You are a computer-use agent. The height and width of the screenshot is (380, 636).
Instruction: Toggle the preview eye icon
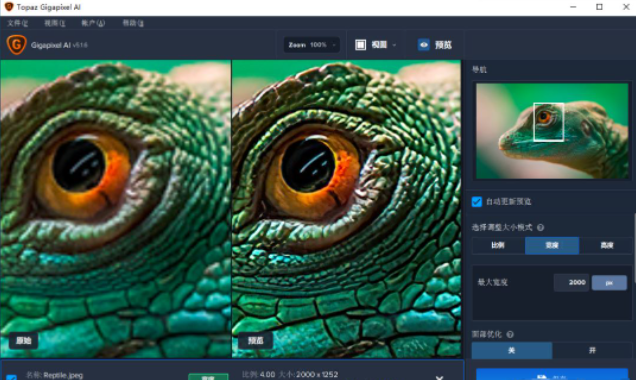pyautogui.click(x=424, y=45)
